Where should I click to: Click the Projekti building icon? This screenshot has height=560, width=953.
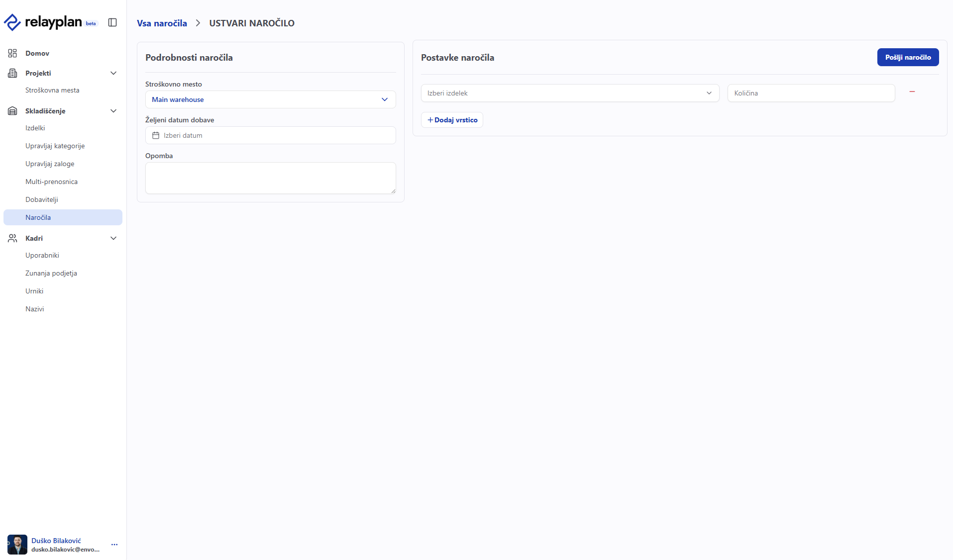point(12,73)
